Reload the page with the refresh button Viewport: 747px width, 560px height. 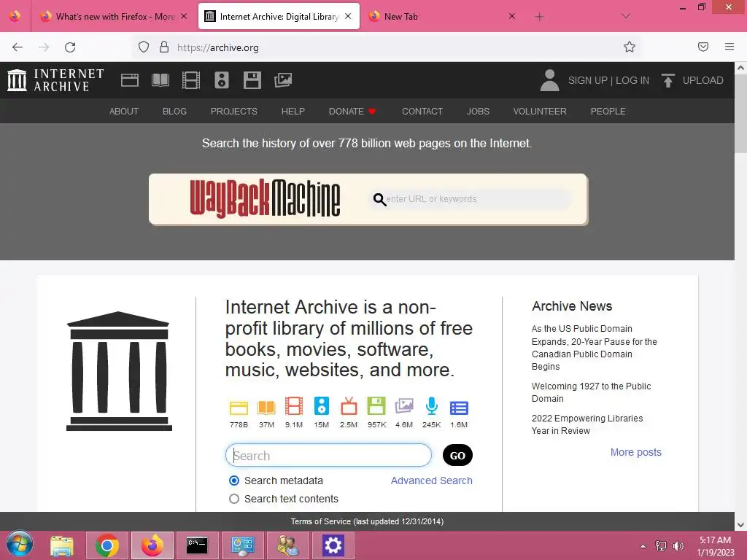70,47
